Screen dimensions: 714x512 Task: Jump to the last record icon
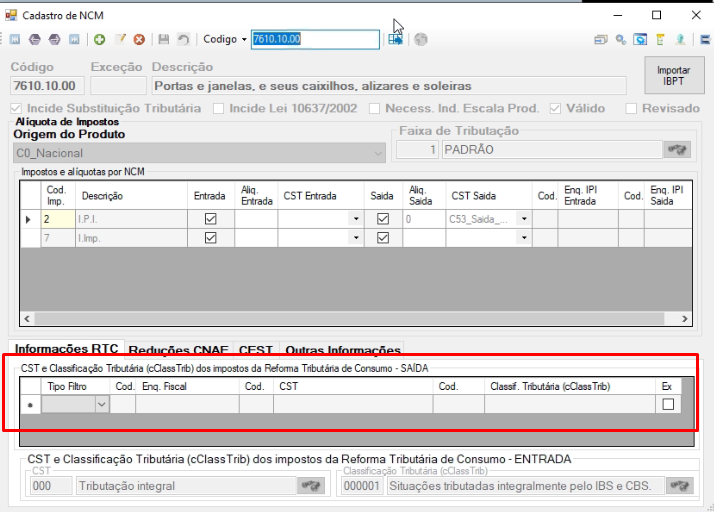click(74, 40)
